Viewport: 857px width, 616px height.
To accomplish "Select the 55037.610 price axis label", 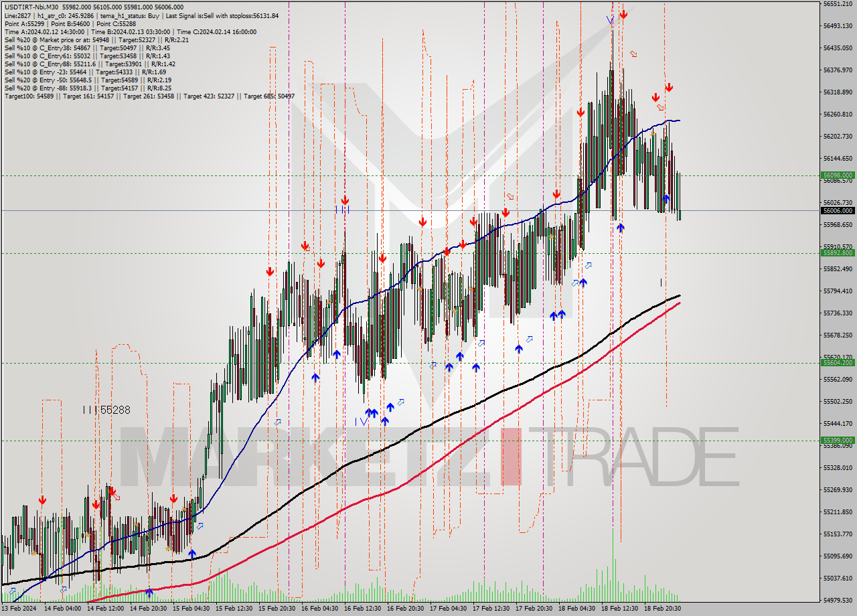I will pos(838,578).
